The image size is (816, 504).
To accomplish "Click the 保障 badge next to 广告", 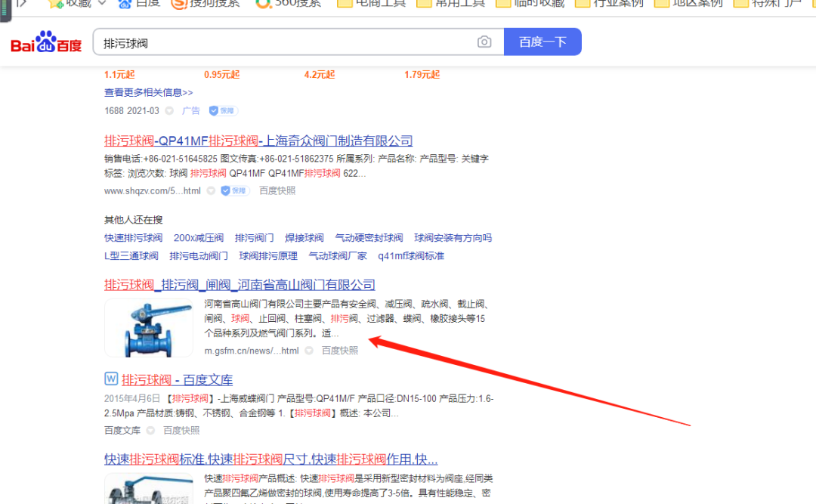I will click(x=223, y=111).
